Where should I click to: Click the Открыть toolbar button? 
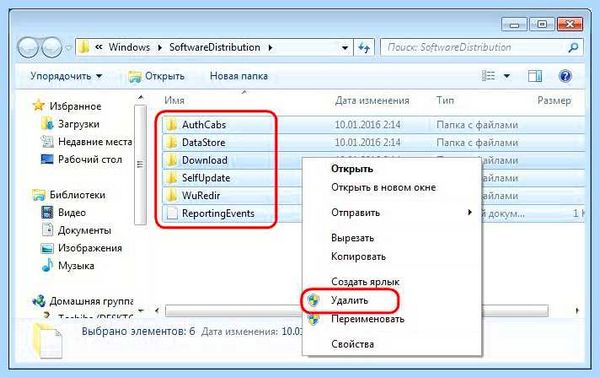156,76
